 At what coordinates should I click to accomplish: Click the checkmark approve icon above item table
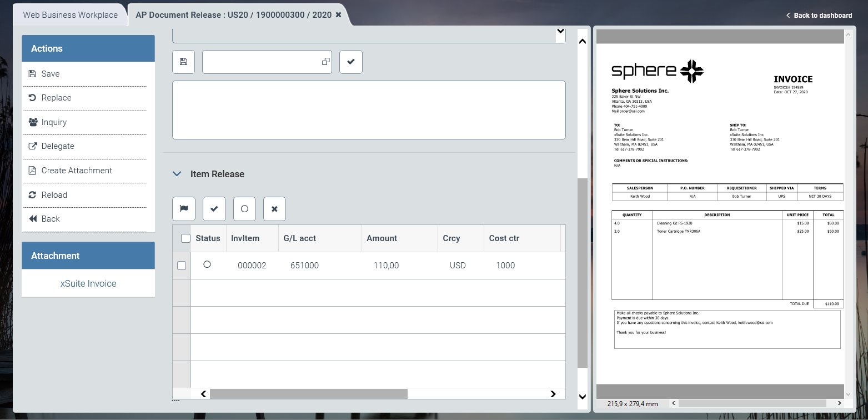(x=214, y=209)
